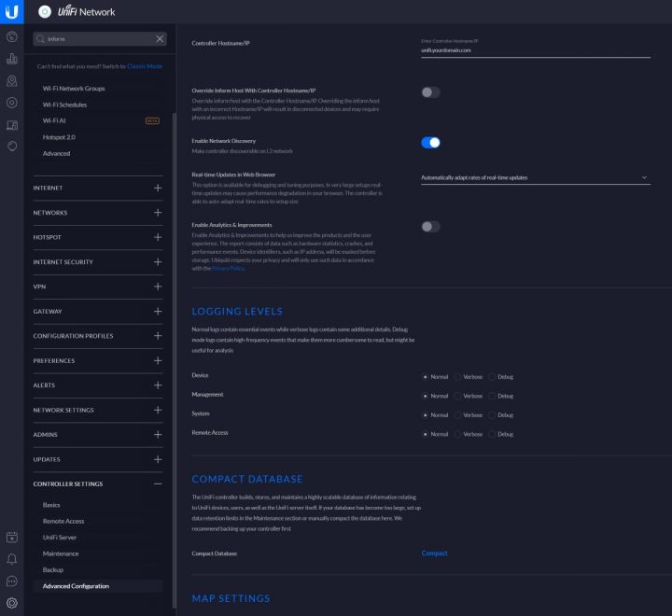Open the Dashboard icon in the left rail

coord(11,36)
